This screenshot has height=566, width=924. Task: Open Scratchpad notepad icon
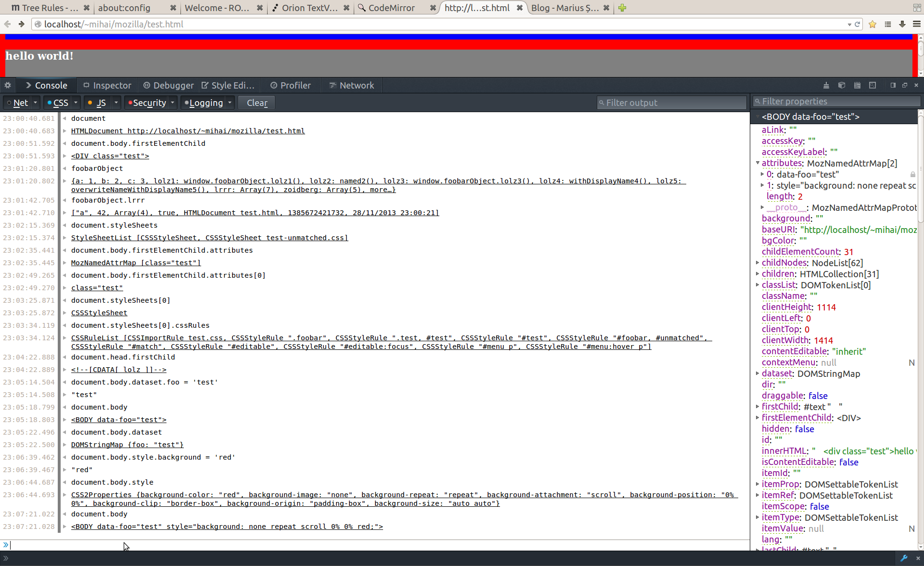(857, 85)
